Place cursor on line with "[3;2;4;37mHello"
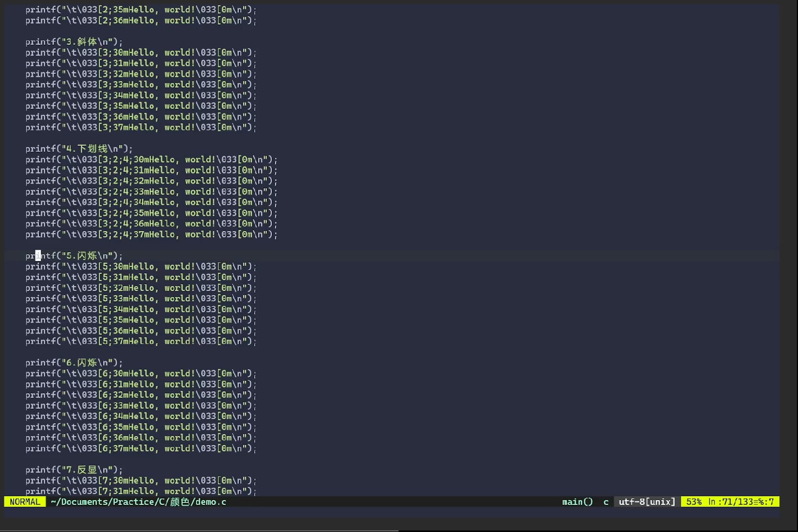 click(x=151, y=234)
